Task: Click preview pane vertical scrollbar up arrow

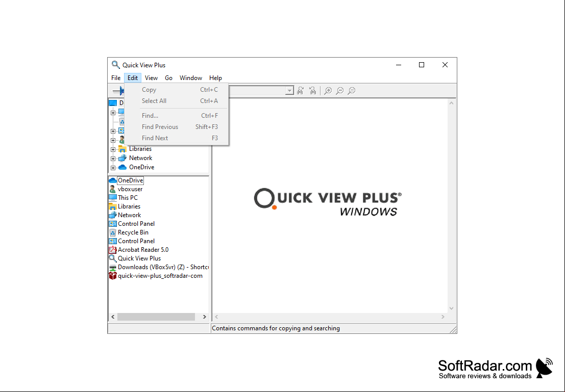Action: coord(452,103)
